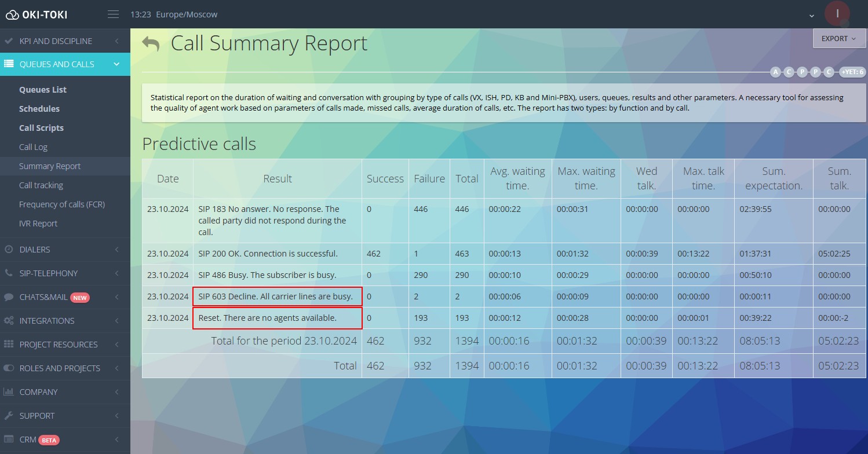Click the Result column header
Screen dimensions: 868x454
[278, 179]
